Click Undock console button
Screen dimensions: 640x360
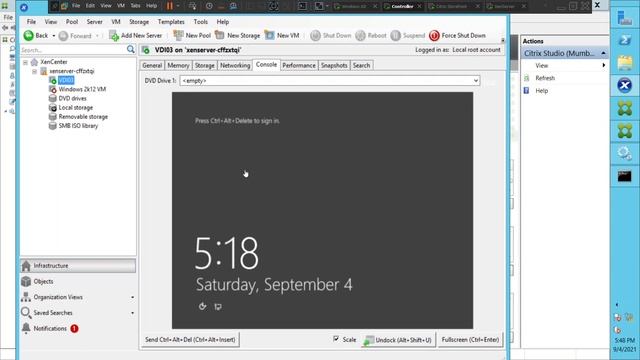coord(398,340)
